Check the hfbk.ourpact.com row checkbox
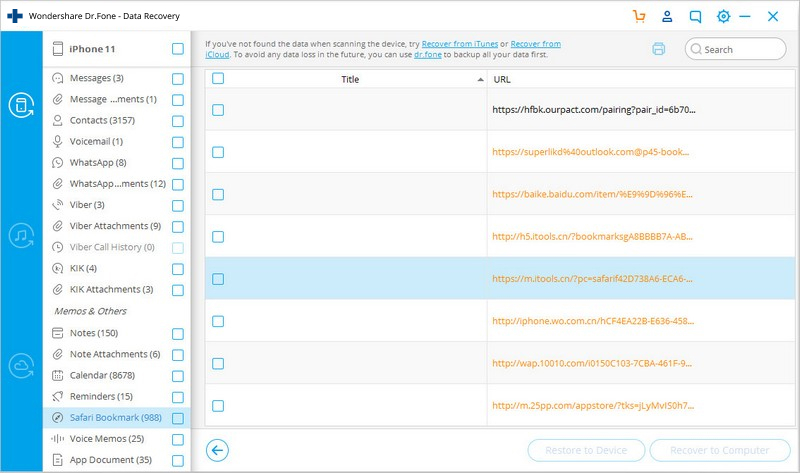This screenshot has width=800, height=473. click(x=218, y=110)
